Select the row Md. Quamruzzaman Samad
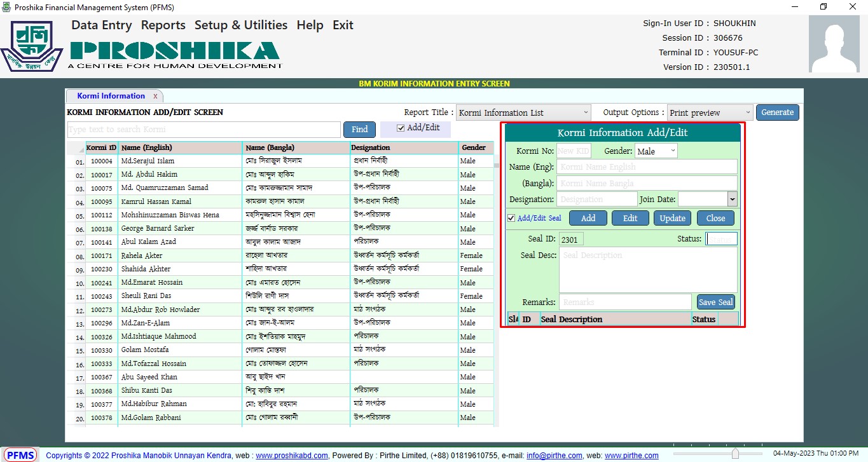The image size is (868, 462). point(280,188)
